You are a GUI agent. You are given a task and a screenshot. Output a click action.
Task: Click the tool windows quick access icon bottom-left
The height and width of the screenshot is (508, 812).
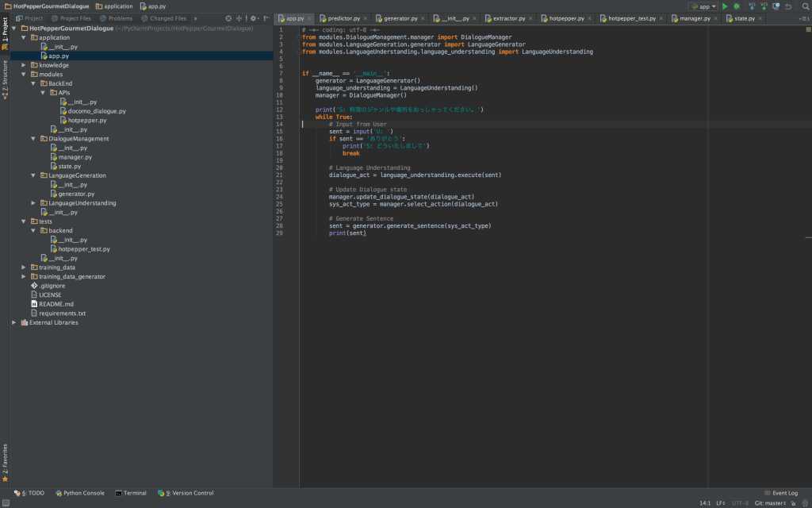pyautogui.click(x=6, y=502)
